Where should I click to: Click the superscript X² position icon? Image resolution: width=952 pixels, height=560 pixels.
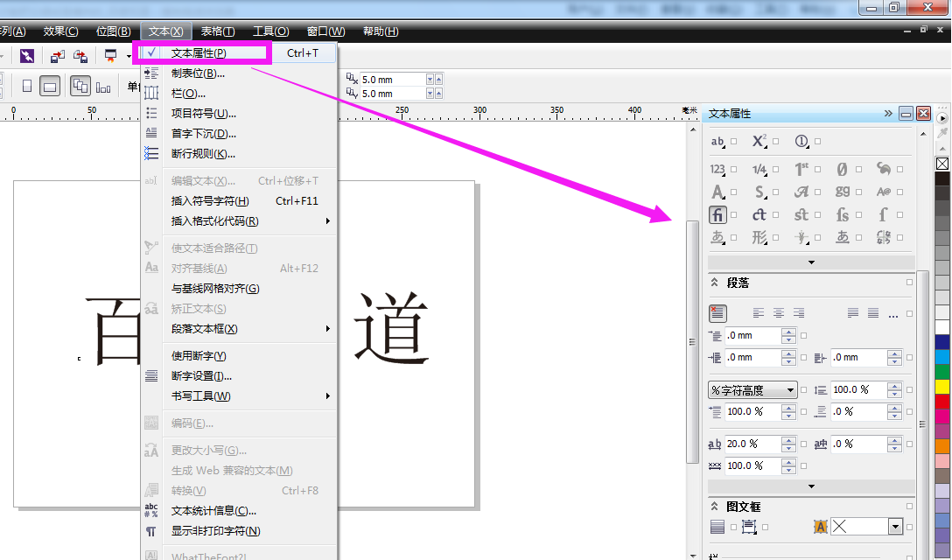pyautogui.click(x=759, y=141)
